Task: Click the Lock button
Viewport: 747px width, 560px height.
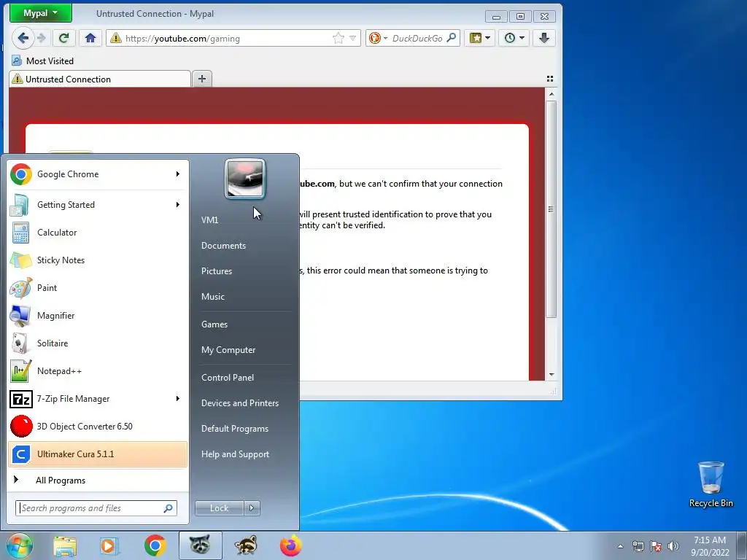Action: click(219, 508)
